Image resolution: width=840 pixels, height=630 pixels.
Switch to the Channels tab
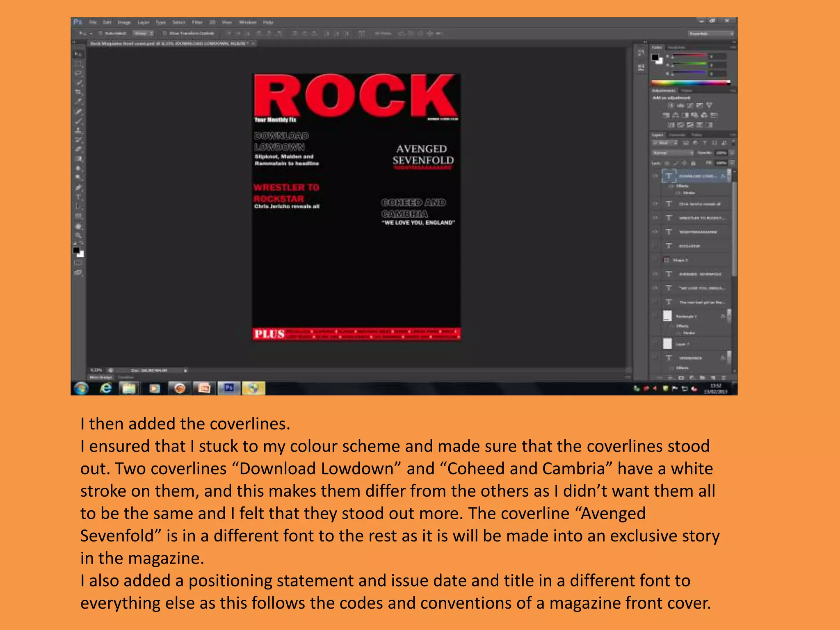coord(677,135)
